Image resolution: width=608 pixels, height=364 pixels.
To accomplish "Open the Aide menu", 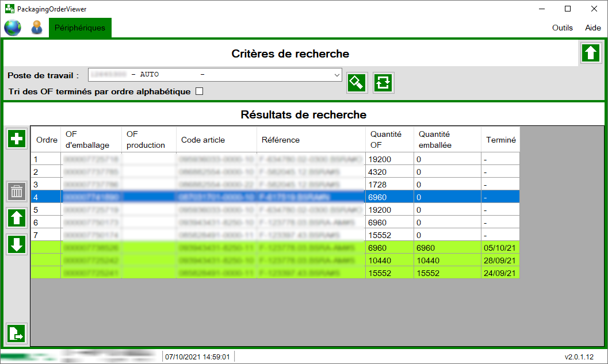I will click(592, 28).
